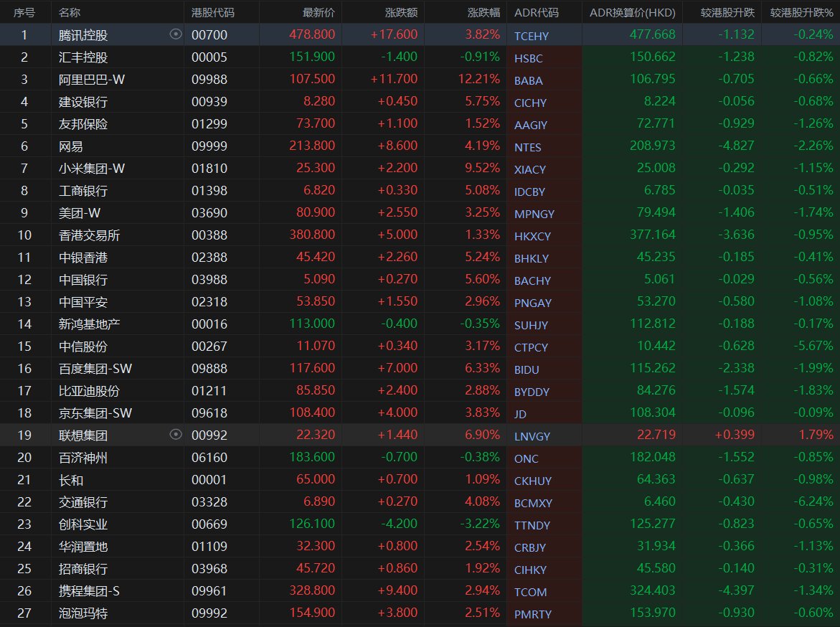The height and width of the screenshot is (627, 840).
Task: Select stock name 百度集团-SW
Action: click(x=95, y=368)
